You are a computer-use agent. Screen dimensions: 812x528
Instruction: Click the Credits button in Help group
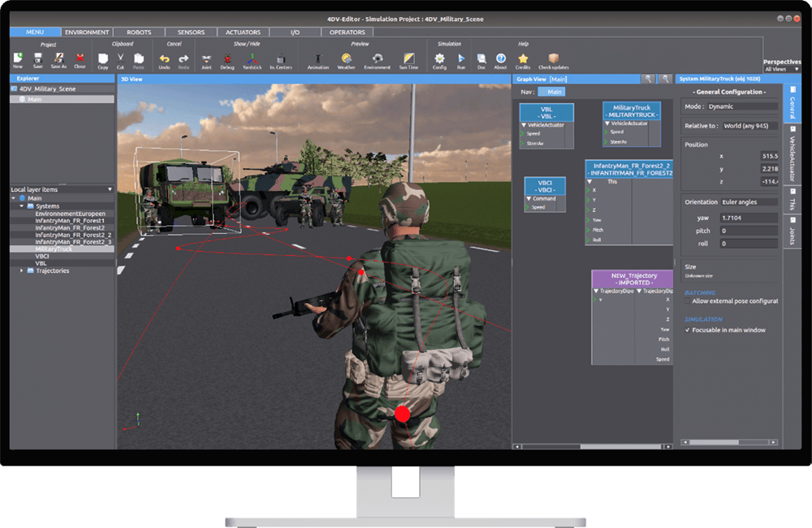[x=522, y=57]
